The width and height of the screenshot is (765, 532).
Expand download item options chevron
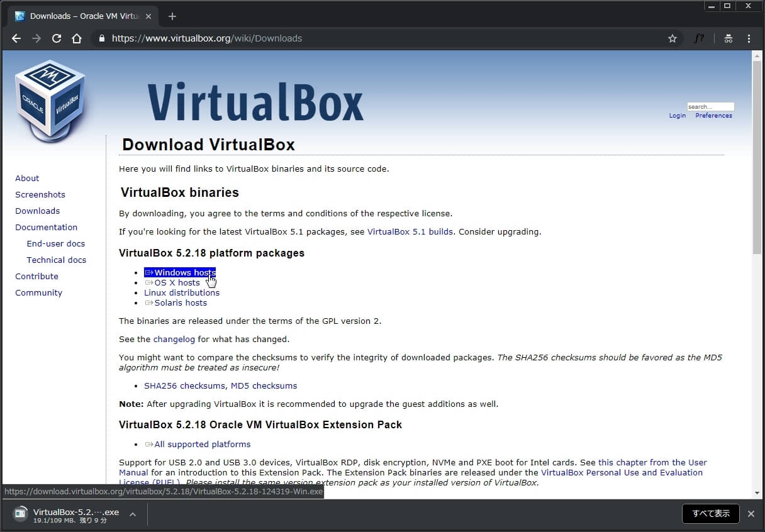coord(133,514)
